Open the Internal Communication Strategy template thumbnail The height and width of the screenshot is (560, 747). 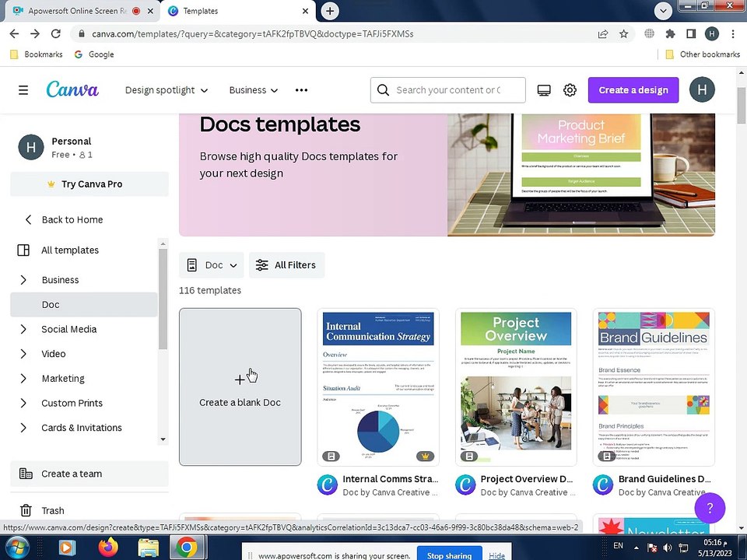pos(378,387)
